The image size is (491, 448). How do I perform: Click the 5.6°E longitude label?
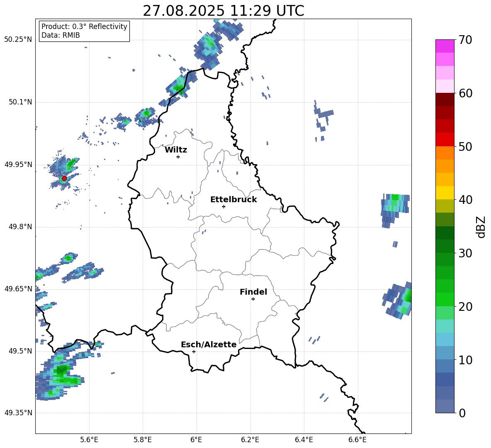click(x=89, y=440)
